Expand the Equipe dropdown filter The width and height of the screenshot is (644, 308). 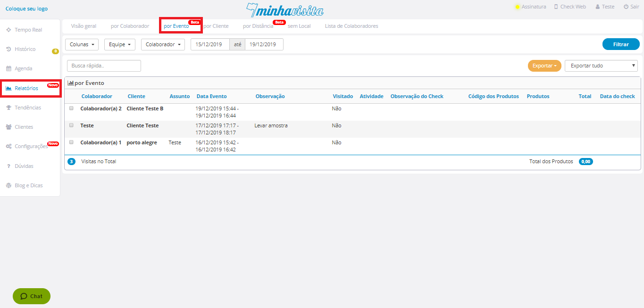(119, 44)
